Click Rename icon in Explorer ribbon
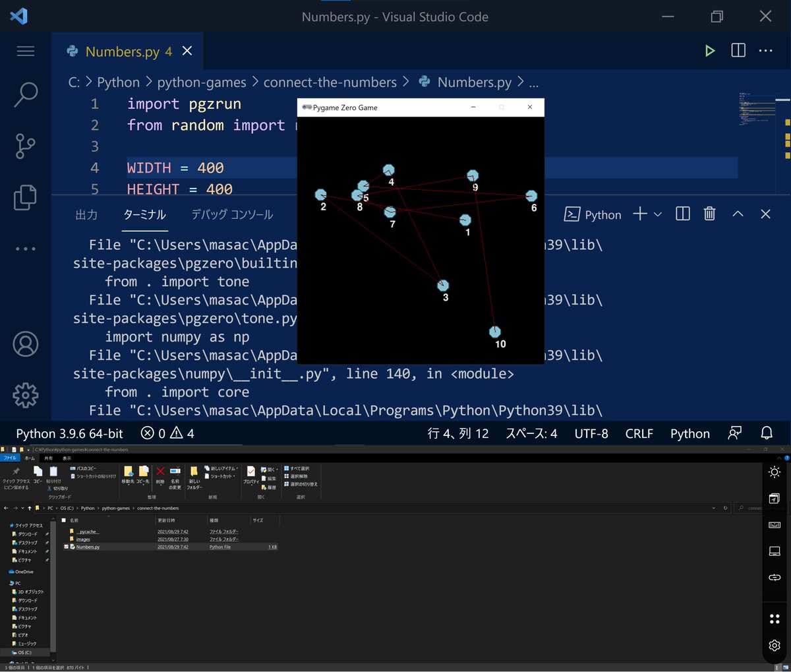Screen dimensions: 791x672 pos(175,471)
